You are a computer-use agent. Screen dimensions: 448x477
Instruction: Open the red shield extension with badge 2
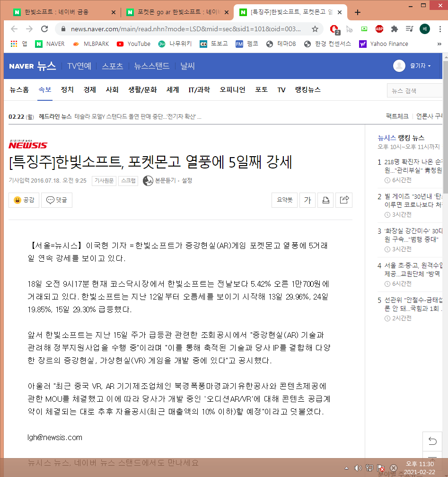tap(335, 29)
